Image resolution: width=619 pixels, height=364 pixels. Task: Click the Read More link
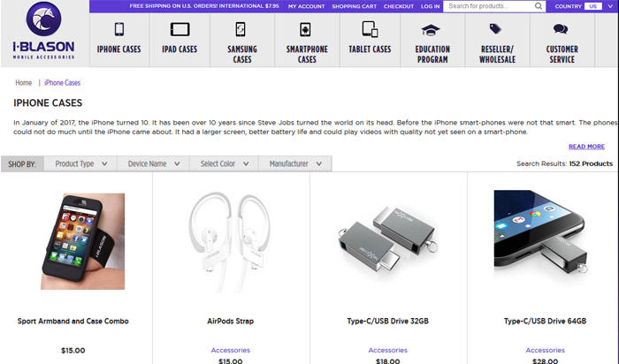coord(586,147)
